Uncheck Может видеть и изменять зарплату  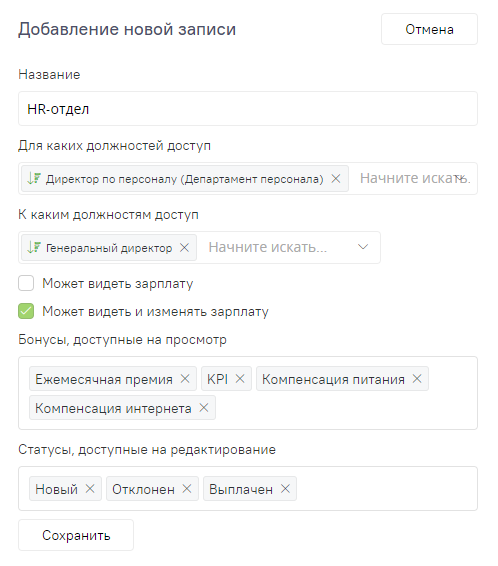pos(26,311)
